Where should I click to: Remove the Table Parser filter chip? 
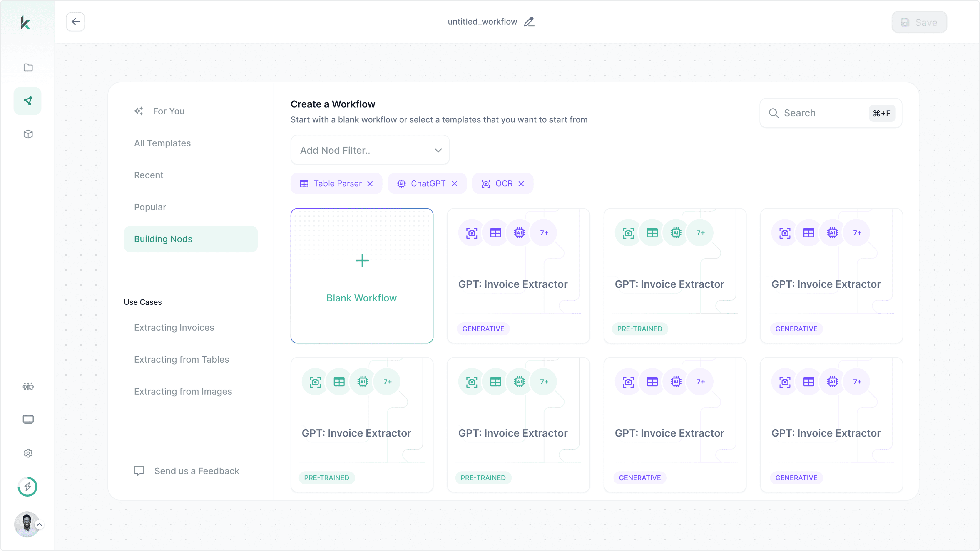[x=370, y=184]
